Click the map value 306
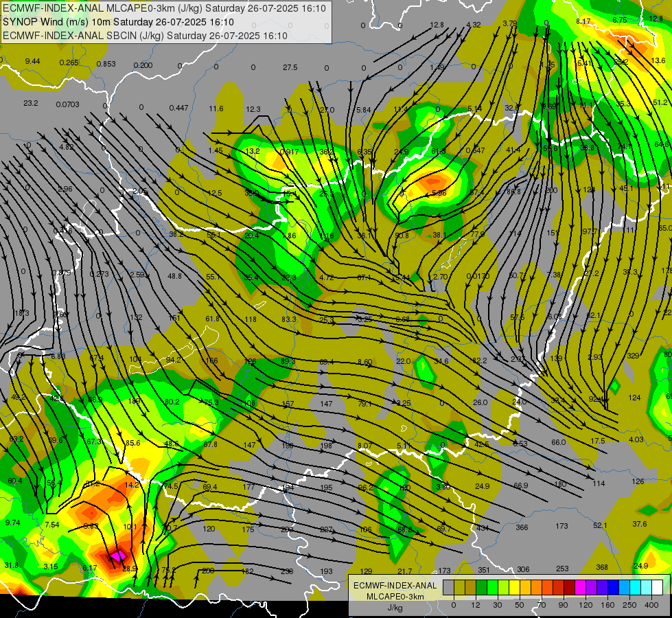The height and width of the screenshot is (618, 672). 523,569
